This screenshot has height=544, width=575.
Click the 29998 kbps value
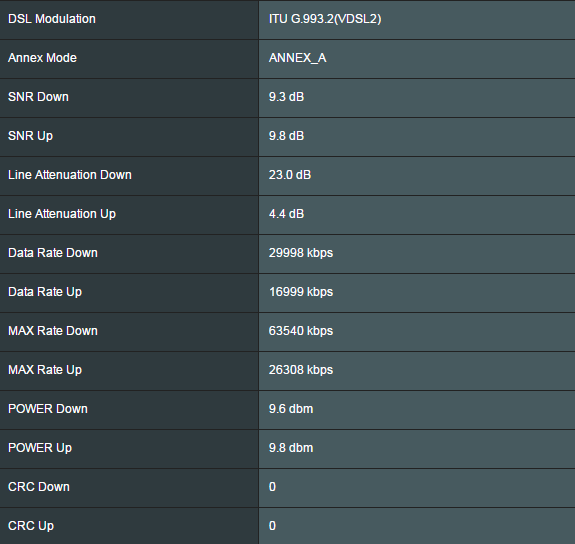[x=301, y=253]
